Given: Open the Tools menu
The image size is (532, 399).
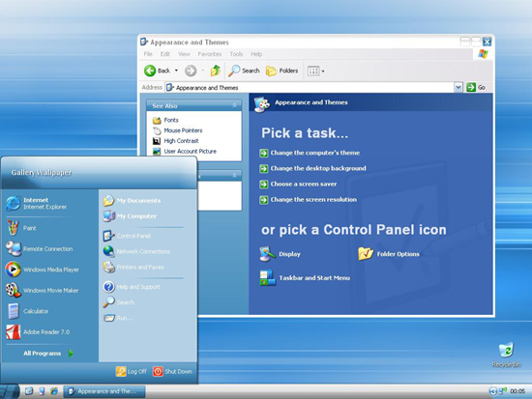Looking at the screenshot, I should point(236,54).
